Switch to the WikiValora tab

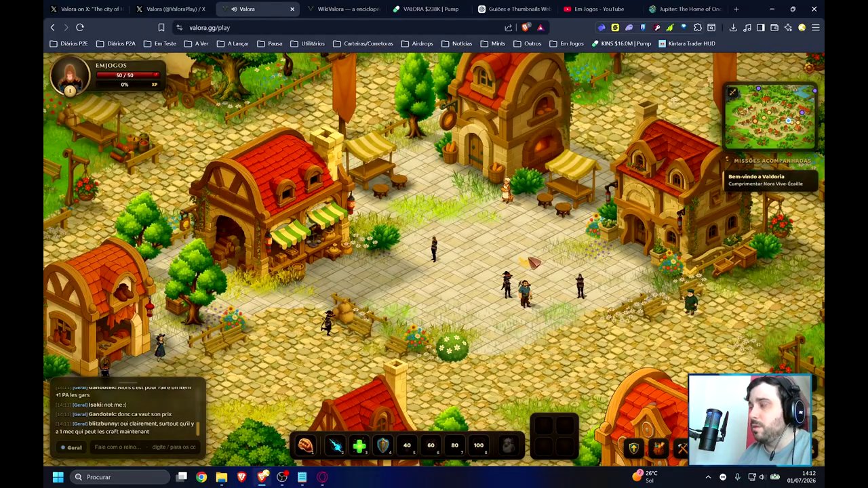[x=344, y=9]
